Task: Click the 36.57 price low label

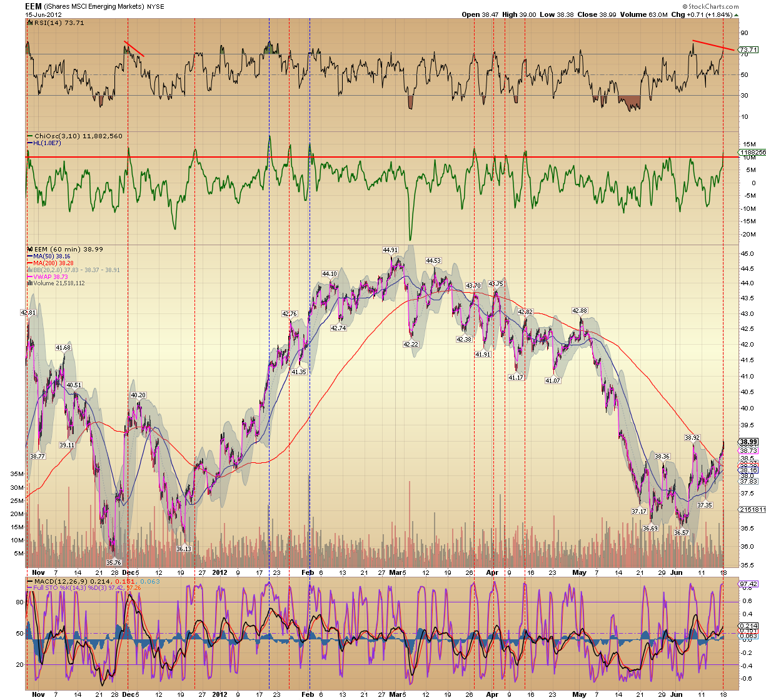Action: [682, 532]
